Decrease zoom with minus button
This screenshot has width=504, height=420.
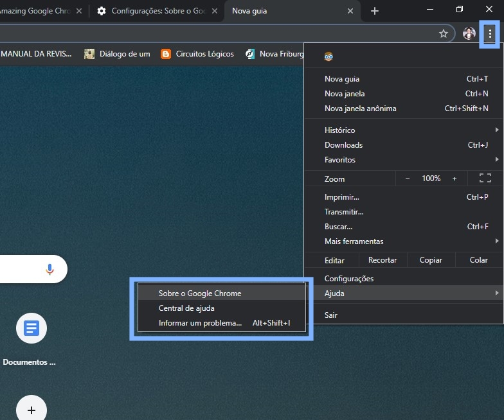pos(408,179)
